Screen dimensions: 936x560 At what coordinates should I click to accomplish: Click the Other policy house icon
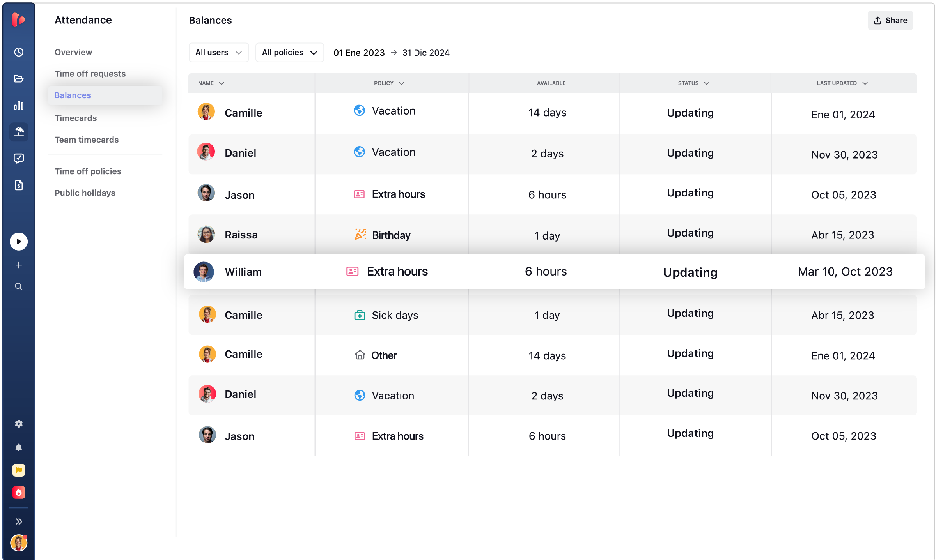360,355
